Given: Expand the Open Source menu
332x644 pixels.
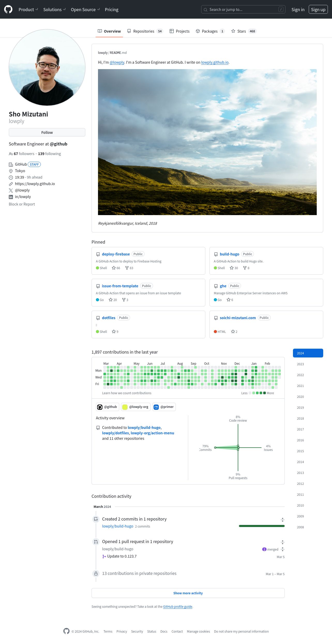Looking at the screenshot, I should click(x=85, y=10).
